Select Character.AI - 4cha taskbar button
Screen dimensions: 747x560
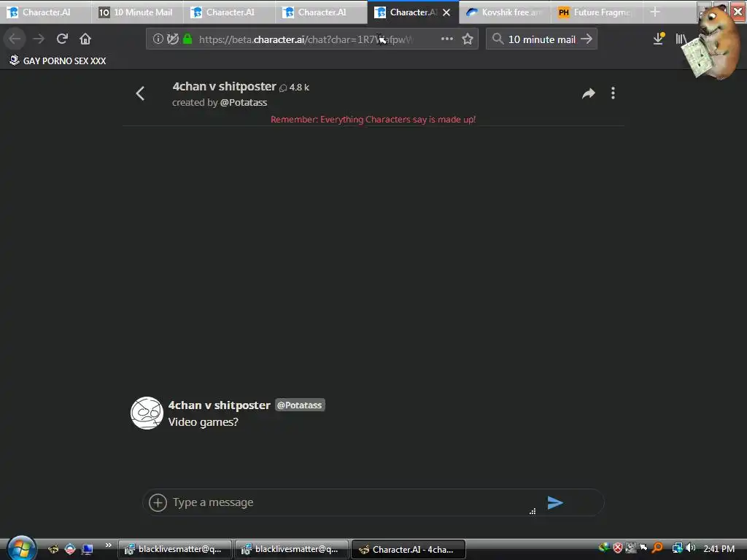408,550
